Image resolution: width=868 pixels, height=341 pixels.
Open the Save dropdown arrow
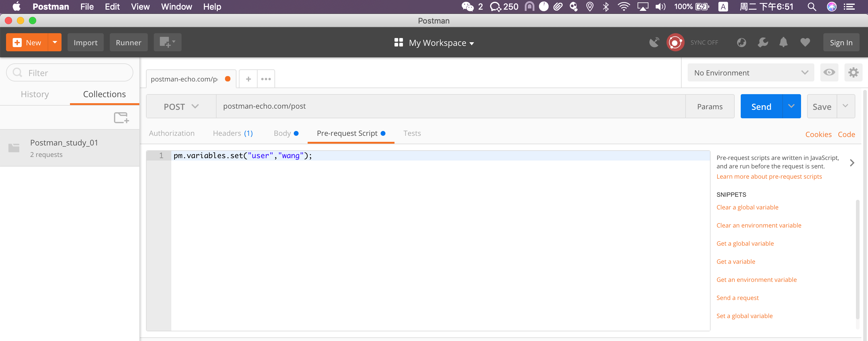(x=845, y=106)
